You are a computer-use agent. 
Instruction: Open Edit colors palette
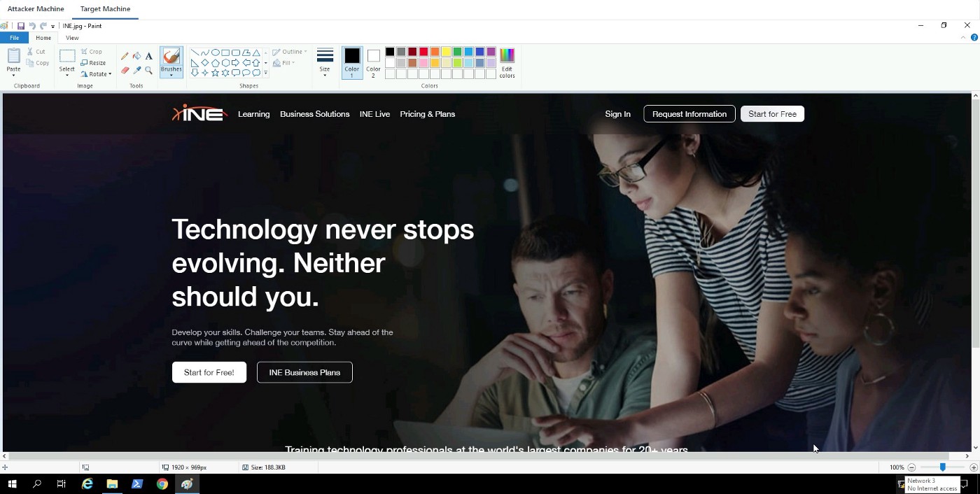pos(507,62)
